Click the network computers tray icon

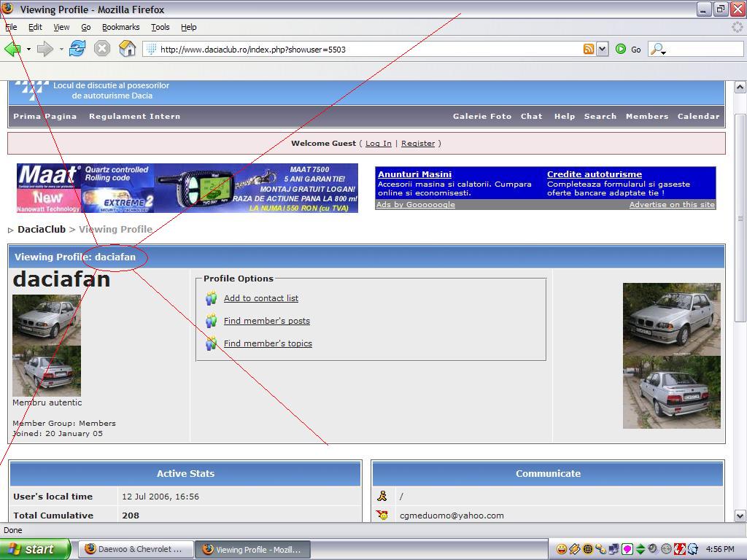[x=614, y=549]
